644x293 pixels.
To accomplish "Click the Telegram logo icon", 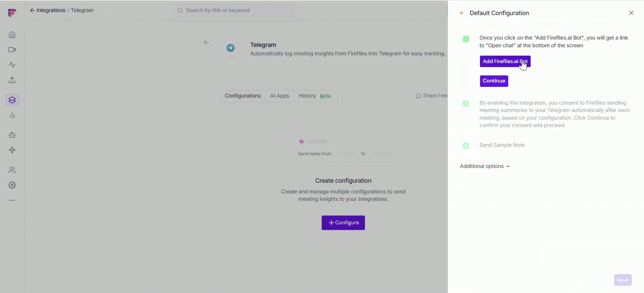I will point(230,48).
